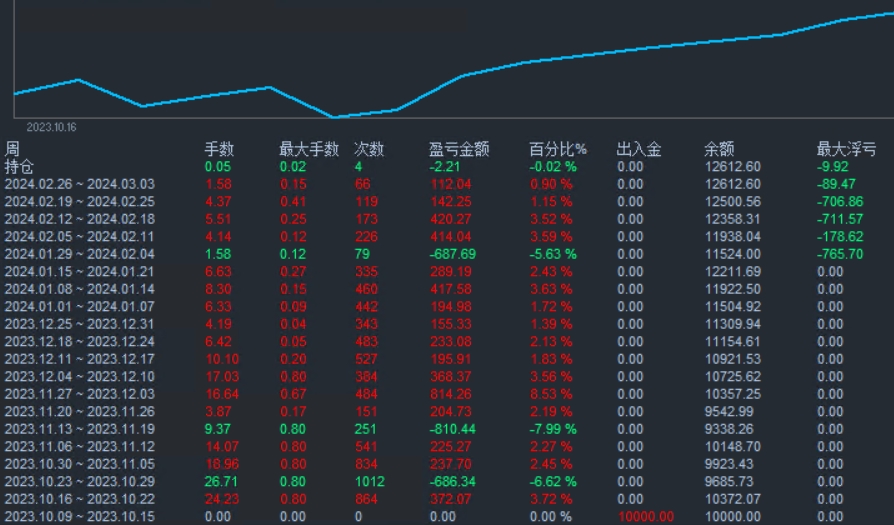Click the loss amount -686.34

click(x=453, y=482)
